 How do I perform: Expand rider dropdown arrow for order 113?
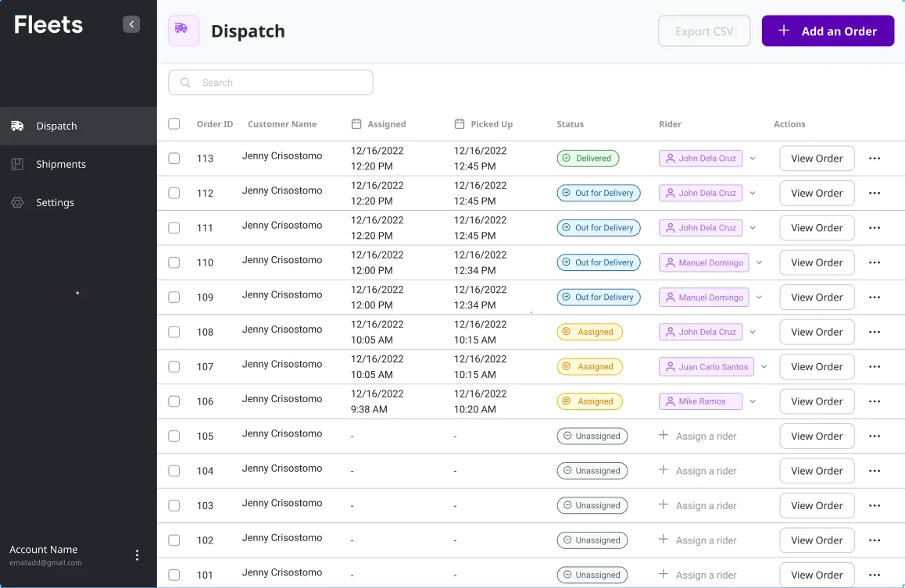click(753, 159)
